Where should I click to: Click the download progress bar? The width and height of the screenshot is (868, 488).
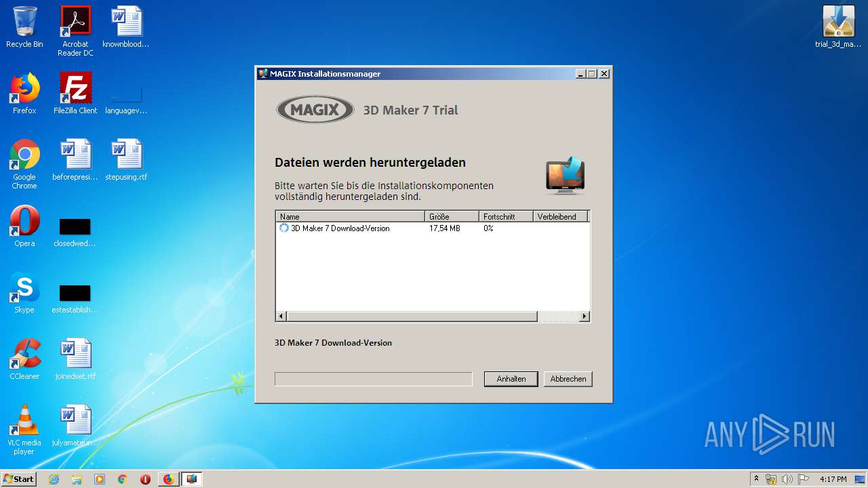click(373, 379)
